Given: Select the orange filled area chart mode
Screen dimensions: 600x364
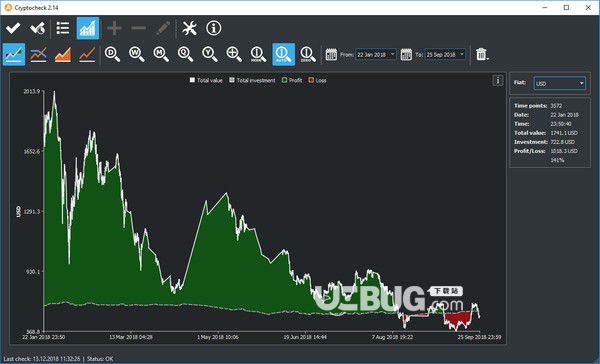Looking at the screenshot, I should pyautogui.click(x=63, y=54).
